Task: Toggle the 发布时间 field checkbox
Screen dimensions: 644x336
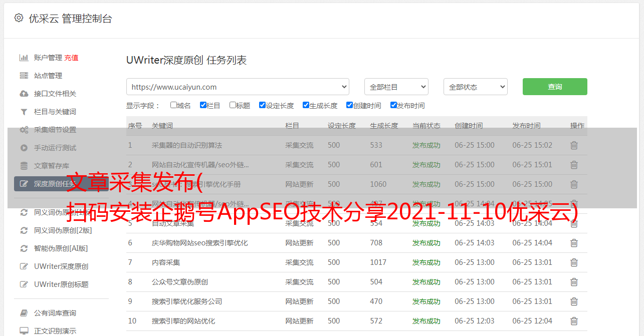Action: [393, 105]
